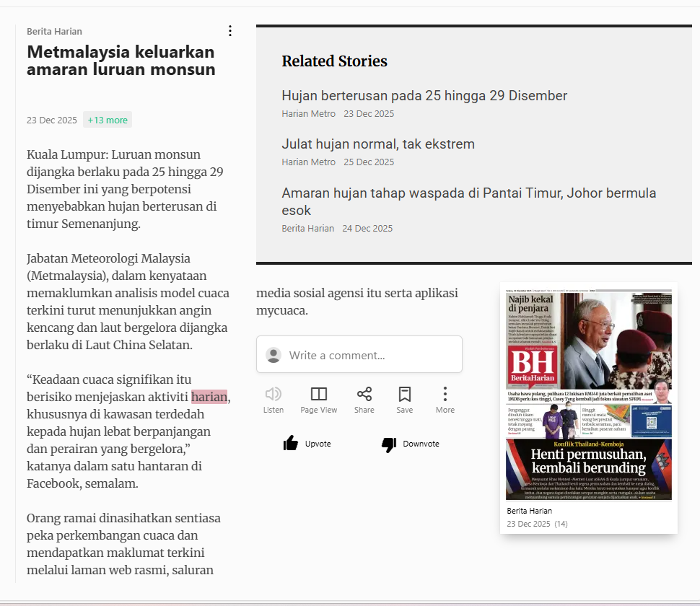Click the highlighted word harian
Screen dimensions: 700x606
209,397
